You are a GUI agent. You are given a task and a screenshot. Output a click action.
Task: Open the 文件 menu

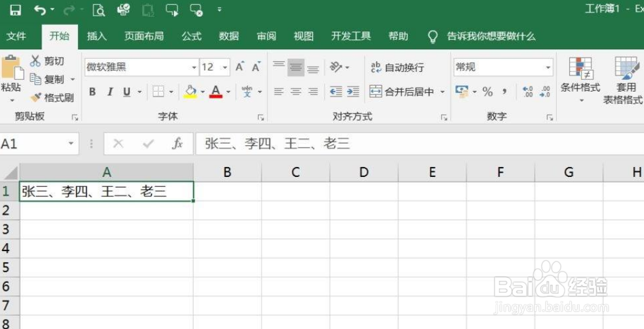[x=16, y=36]
